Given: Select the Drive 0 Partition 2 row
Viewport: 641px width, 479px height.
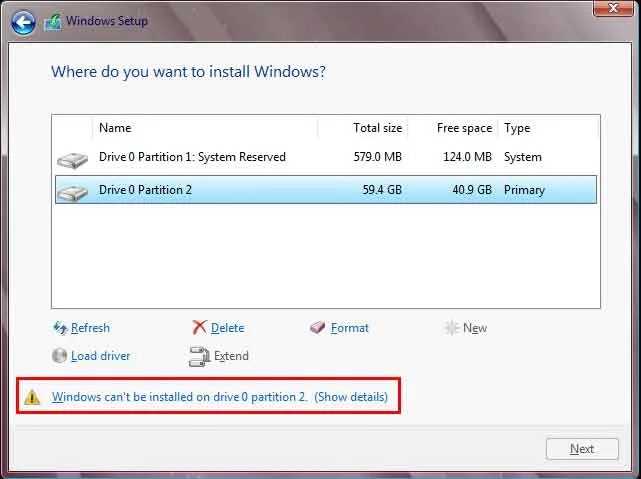Looking at the screenshot, I should [326, 190].
